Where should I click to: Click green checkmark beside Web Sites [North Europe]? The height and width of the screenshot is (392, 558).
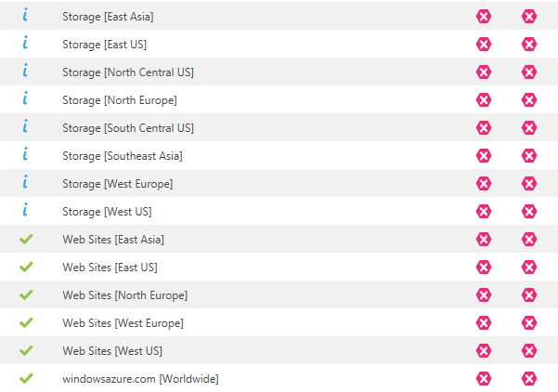(26, 294)
